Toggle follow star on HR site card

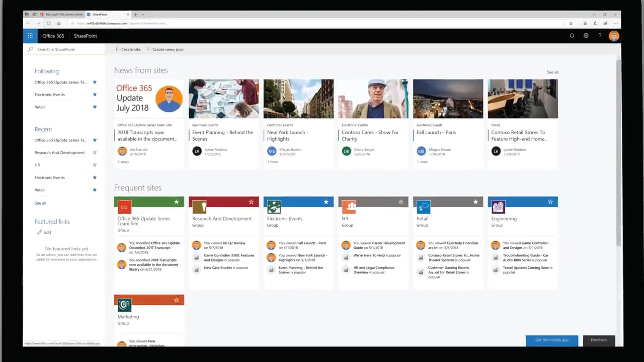click(x=401, y=202)
